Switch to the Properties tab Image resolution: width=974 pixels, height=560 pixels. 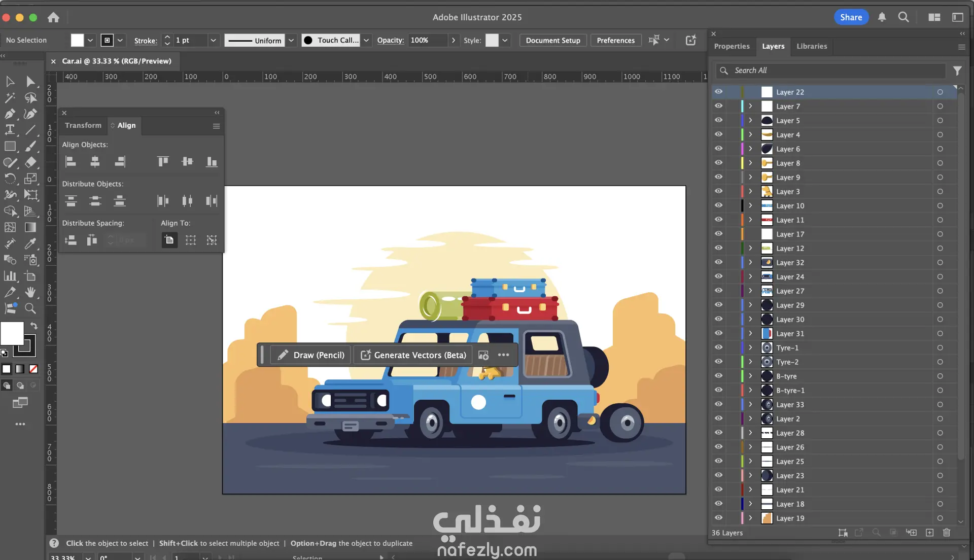(732, 46)
